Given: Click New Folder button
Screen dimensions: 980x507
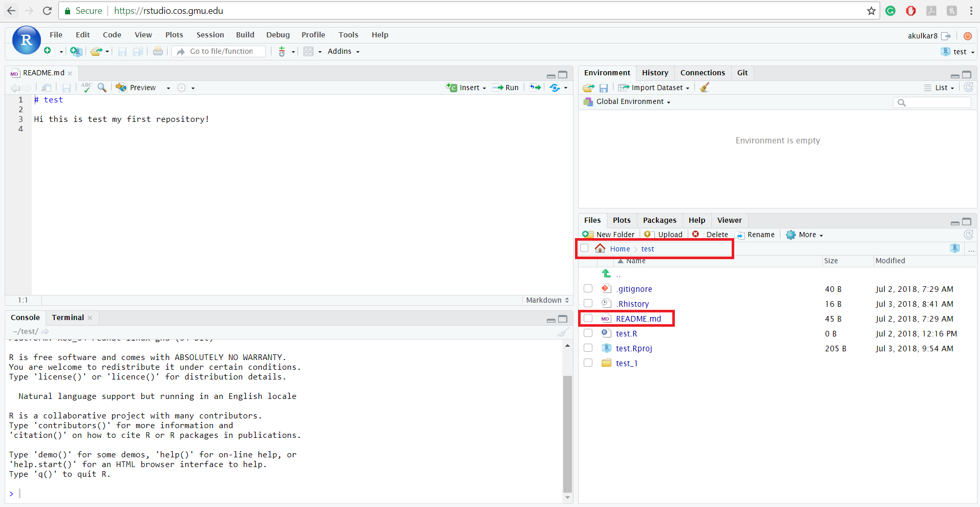Looking at the screenshot, I should pos(609,235).
